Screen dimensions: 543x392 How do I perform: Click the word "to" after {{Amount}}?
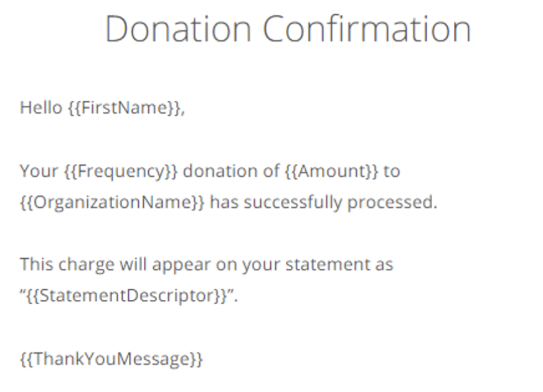[x=392, y=171]
